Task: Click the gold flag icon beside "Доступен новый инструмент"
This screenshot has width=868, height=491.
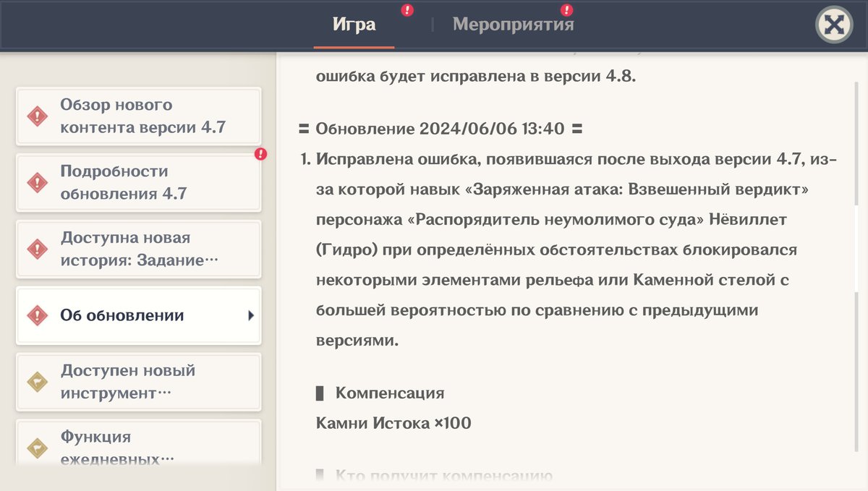Action: (37, 383)
